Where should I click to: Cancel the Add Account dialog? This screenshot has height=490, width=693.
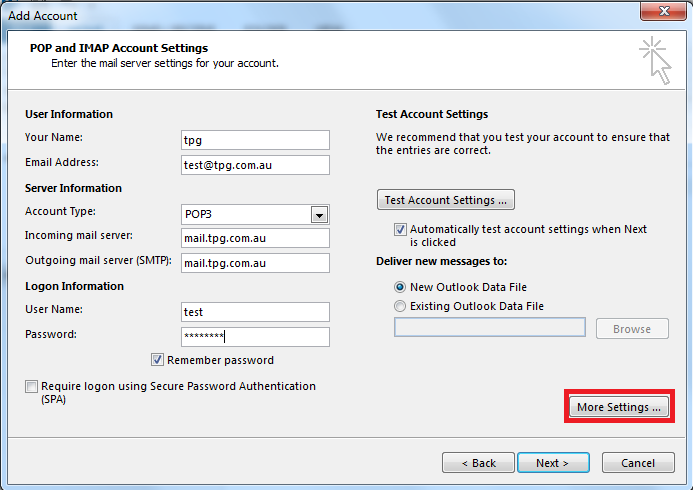click(638, 463)
